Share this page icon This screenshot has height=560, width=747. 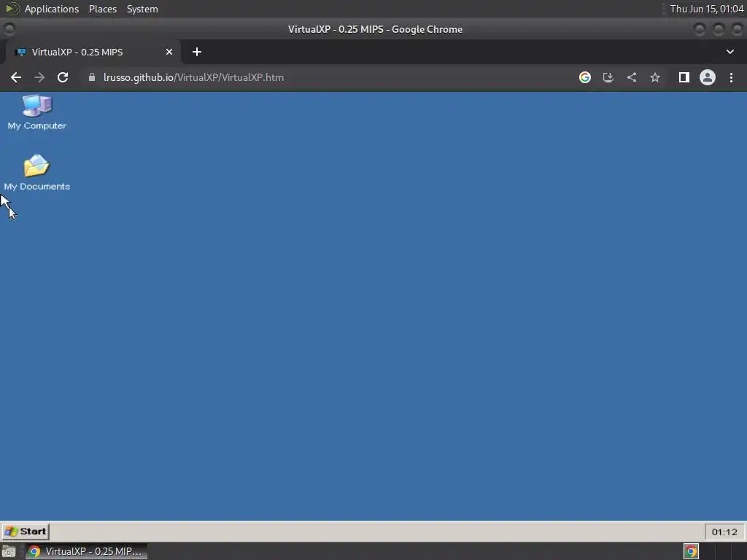pos(632,77)
